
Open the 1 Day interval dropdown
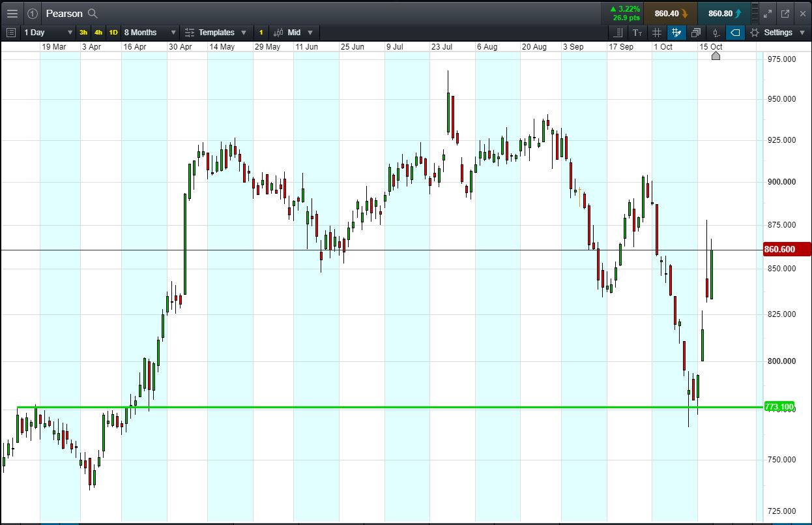point(48,32)
